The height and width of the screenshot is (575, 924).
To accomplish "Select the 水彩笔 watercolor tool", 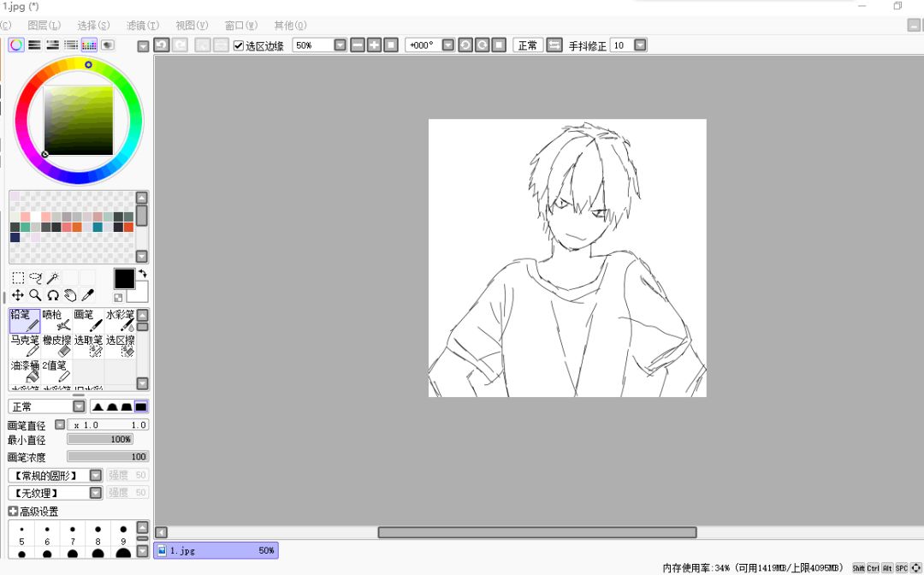I will 121,321.
